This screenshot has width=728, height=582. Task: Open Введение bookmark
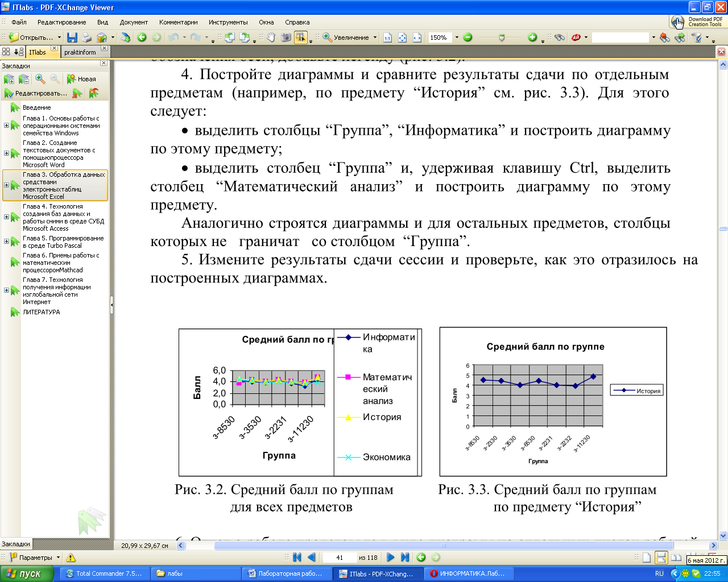pos(36,107)
